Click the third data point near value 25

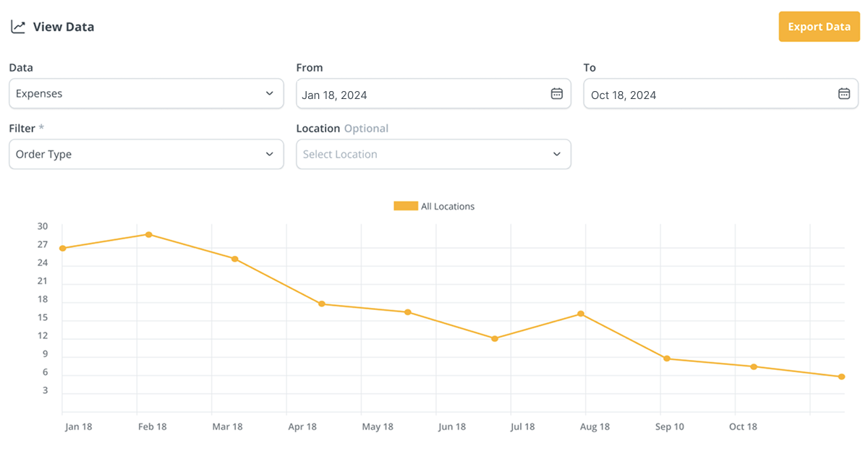[235, 259]
